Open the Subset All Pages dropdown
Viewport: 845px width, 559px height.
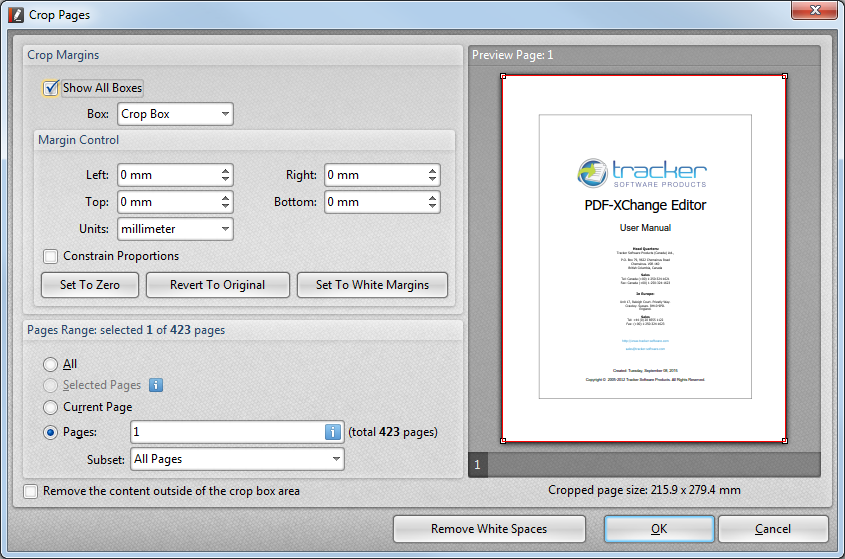tap(237, 459)
